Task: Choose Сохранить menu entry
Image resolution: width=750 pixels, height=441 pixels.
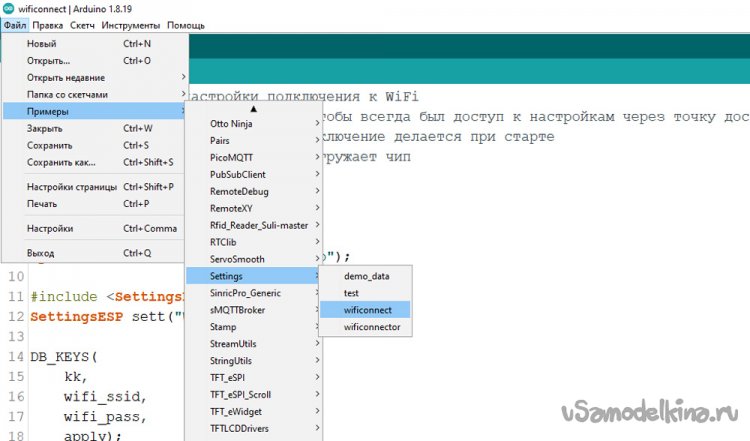Action: [x=94, y=145]
